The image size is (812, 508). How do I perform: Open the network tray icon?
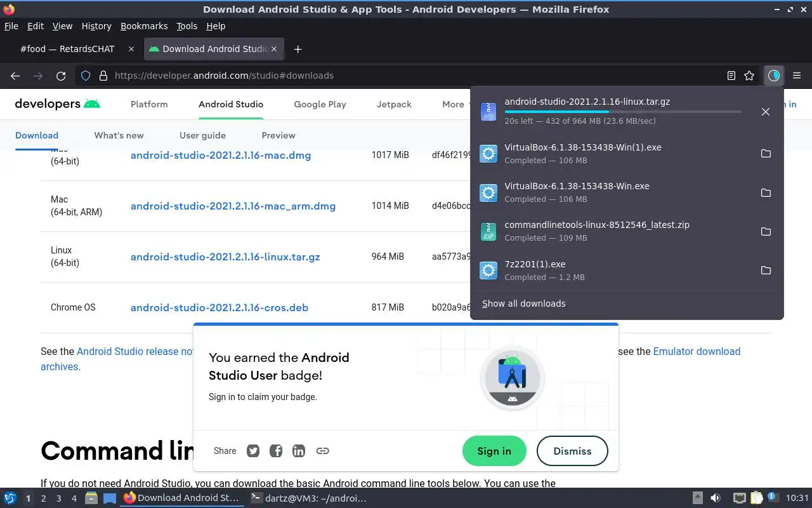pyautogui.click(x=740, y=498)
